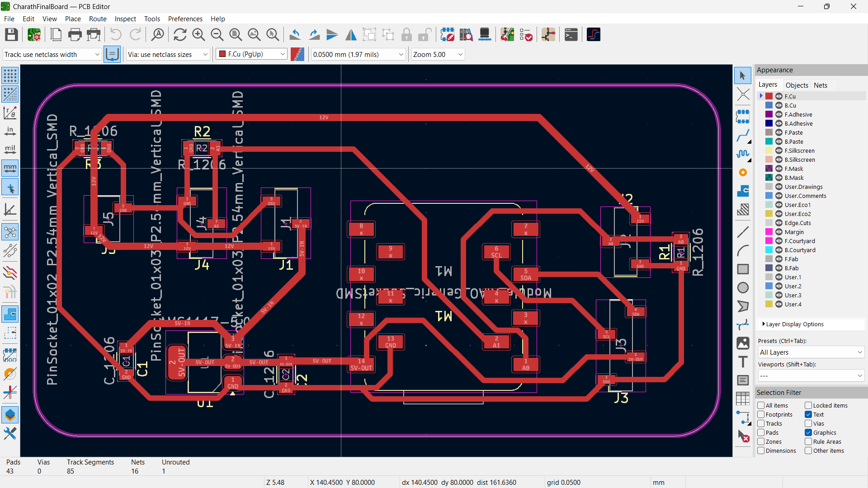Viewport: 868px width, 488px height.
Task: Expand Layer Display Options
Action: point(794,324)
